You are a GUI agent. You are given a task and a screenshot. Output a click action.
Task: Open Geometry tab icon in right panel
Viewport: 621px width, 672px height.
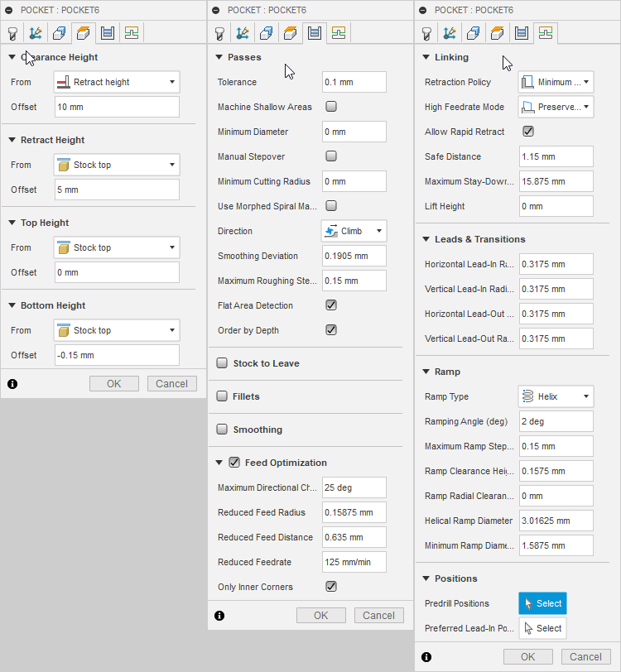(450, 33)
